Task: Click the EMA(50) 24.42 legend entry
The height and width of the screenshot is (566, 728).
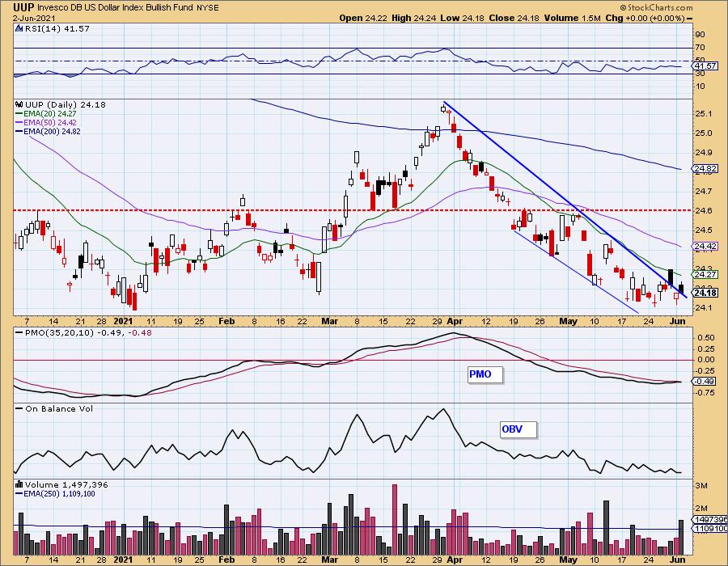Action: coord(45,122)
